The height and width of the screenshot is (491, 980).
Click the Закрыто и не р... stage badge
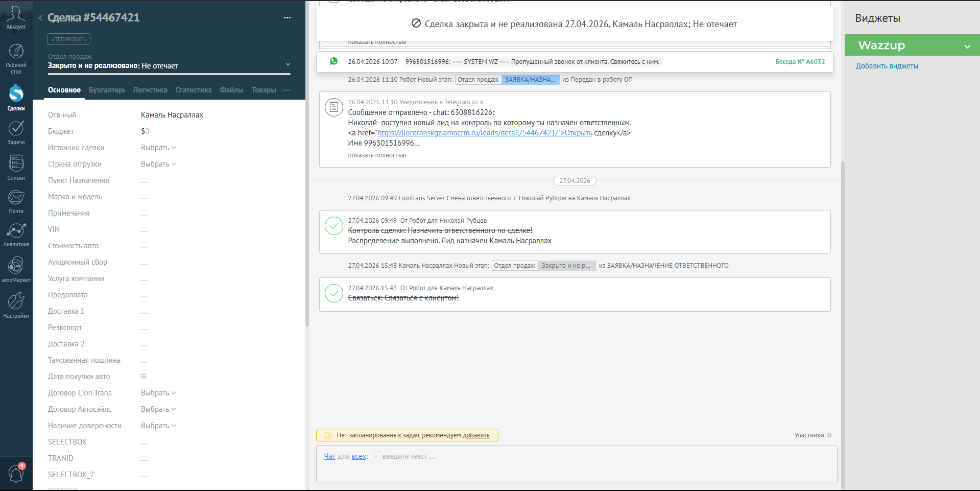pyautogui.click(x=567, y=266)
